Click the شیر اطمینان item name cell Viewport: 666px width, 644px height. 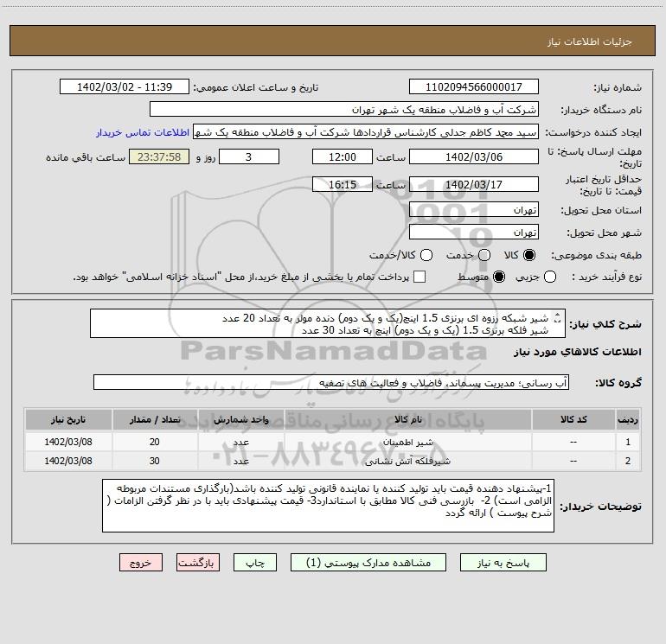point(407,442)
